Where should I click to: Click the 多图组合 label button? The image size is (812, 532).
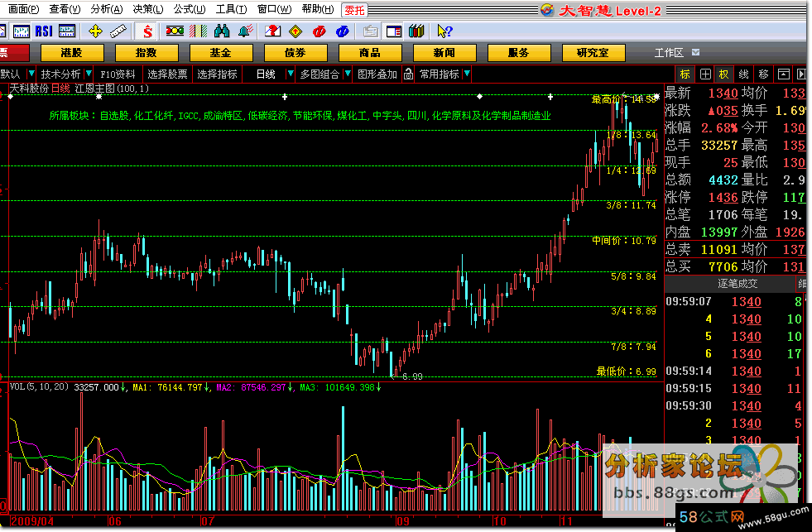coord(320,74)
